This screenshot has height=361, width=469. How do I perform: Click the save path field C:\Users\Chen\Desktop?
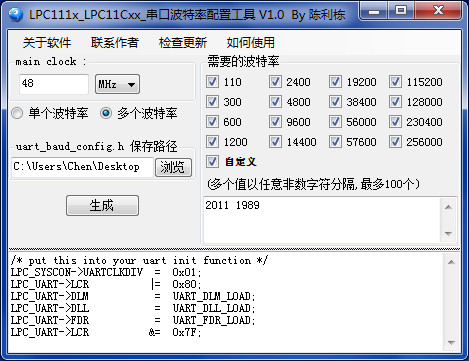point(82,167)
